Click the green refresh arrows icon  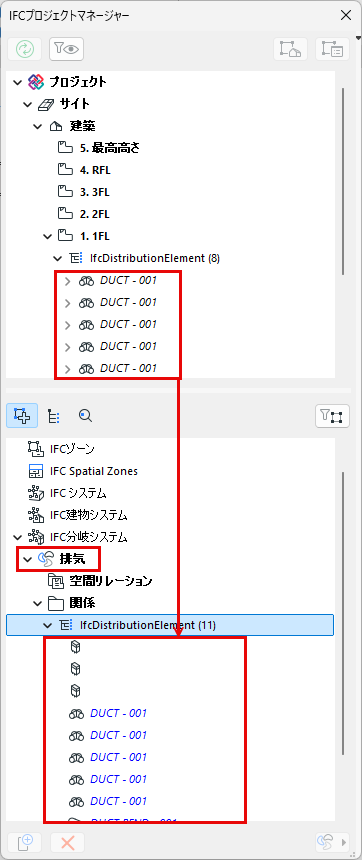25,49
